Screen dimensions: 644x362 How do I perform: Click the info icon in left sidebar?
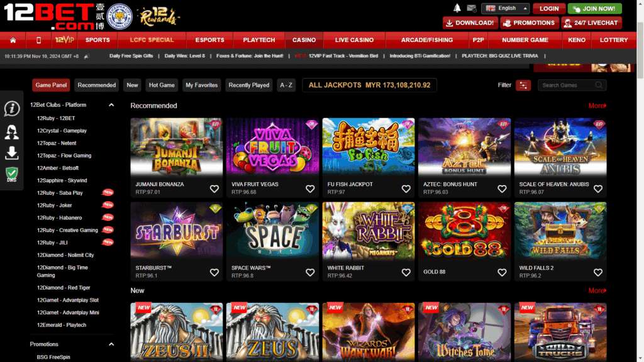tap(12, 109)
